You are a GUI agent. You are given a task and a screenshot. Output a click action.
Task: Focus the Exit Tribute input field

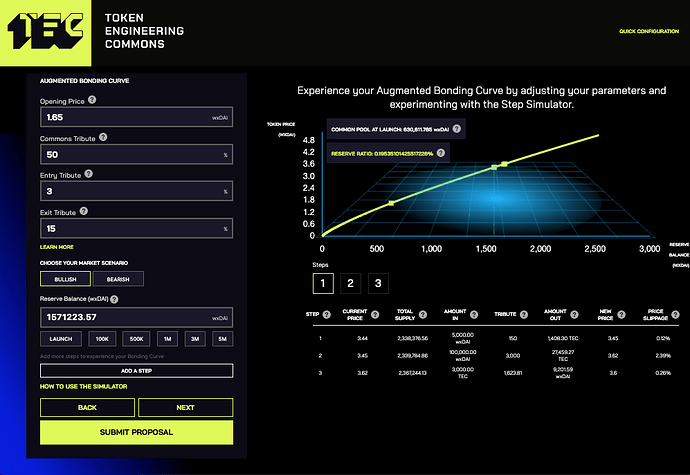click(x=136, y=228)
